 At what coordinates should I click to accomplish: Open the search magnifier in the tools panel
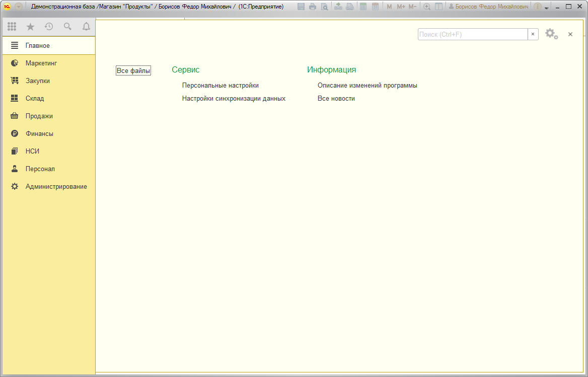coord(67,26)
